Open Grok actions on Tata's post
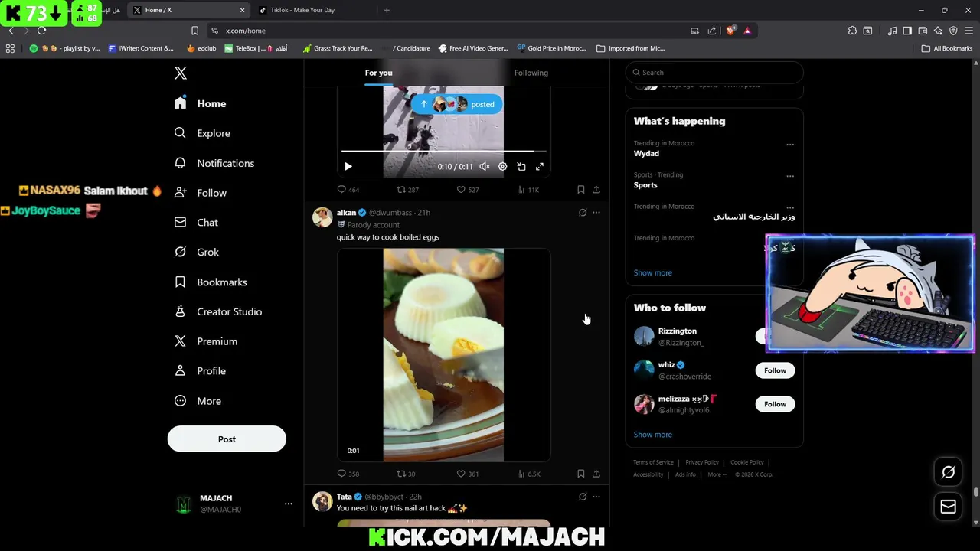Viewport: 980px width, 551px height. [x=583, y=497]
